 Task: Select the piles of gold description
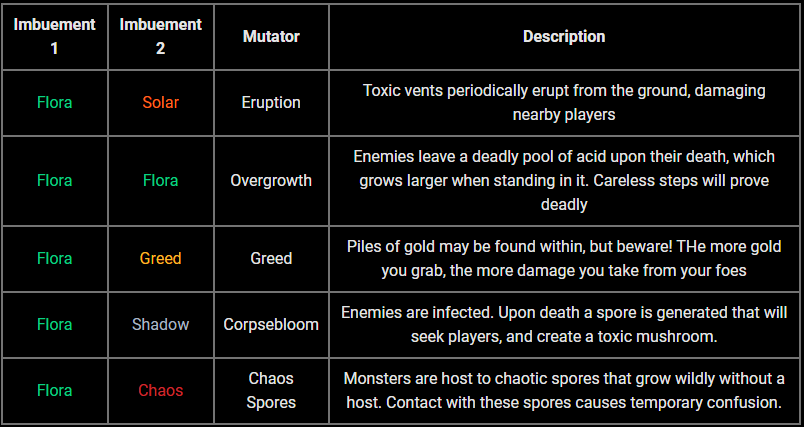pyautogui.click(x=564, y=258)
